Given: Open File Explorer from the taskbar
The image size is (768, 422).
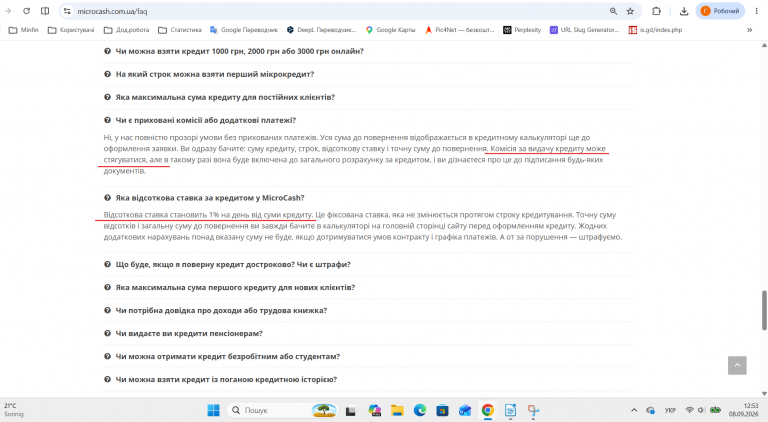Looking at the screenshot, I should coord(397,411).
